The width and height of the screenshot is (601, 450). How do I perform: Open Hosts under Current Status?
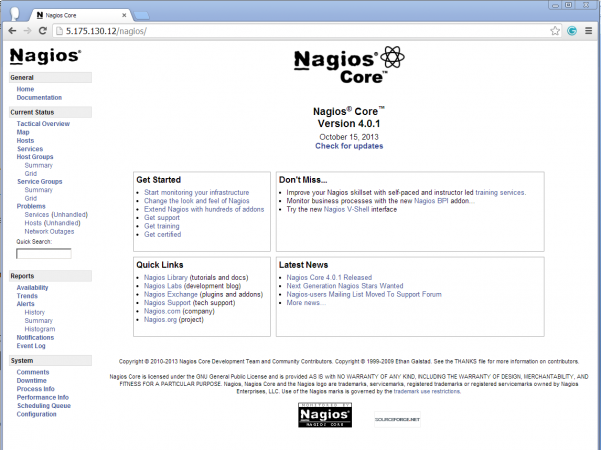coord(25,140)
